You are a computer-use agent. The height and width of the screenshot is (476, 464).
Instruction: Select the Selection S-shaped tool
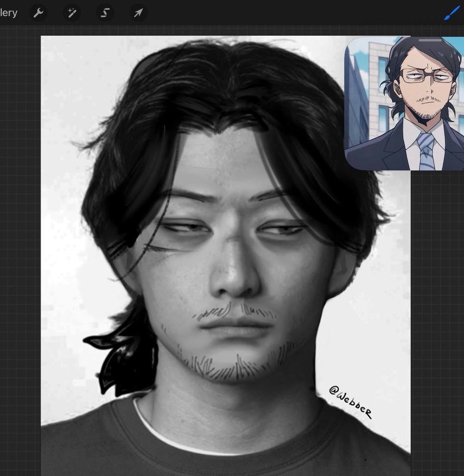pos(105,13)
